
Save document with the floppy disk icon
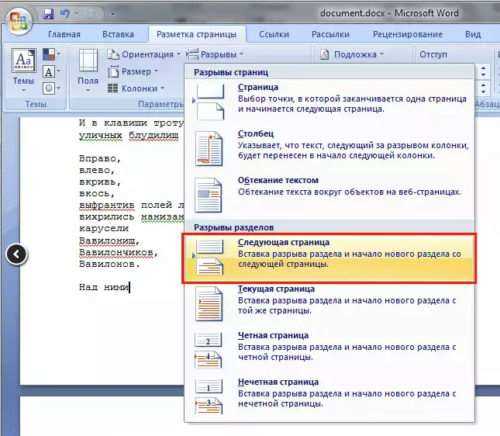(49, 14)
